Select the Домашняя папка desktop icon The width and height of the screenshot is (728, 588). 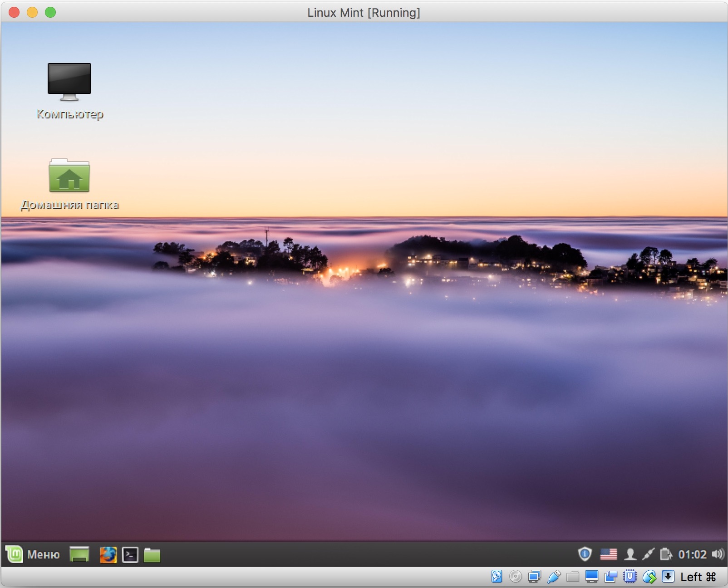pyautogui.click(x=69, y=185)
